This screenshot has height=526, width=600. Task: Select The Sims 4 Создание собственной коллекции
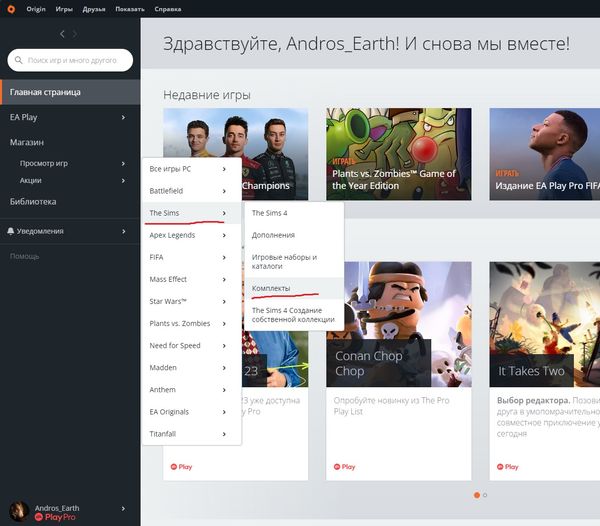point(294,315)
